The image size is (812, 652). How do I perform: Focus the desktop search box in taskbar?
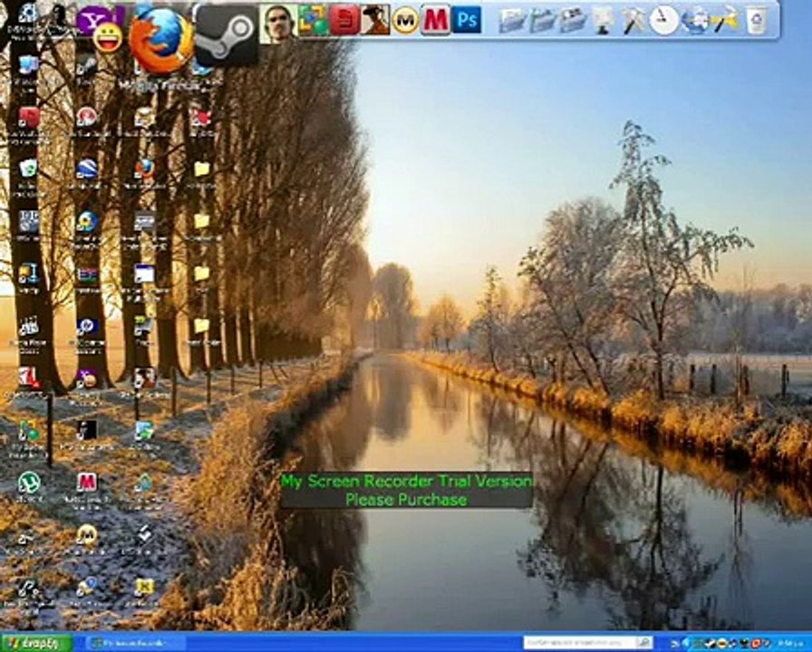pyautogui.click(x=579, y=643)
